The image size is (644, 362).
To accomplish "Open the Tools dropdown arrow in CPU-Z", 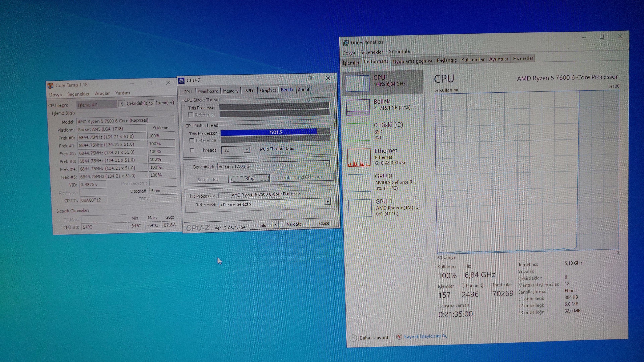I will coord(275,225).
